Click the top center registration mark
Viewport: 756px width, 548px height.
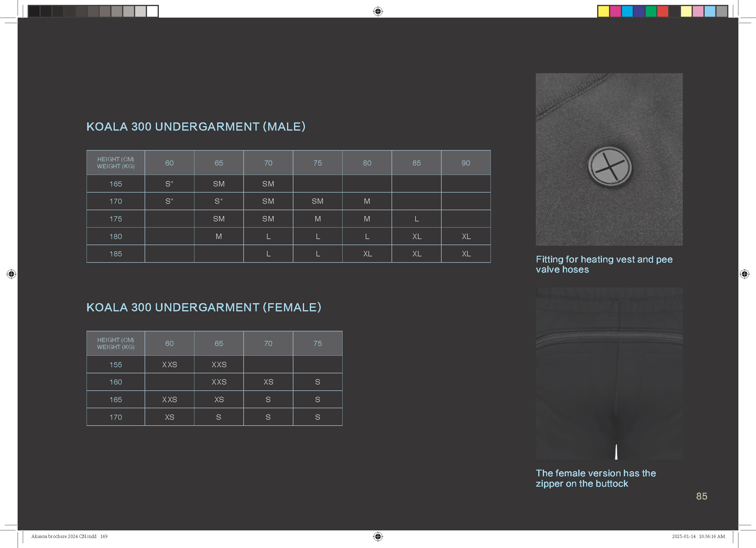point(378,11)
